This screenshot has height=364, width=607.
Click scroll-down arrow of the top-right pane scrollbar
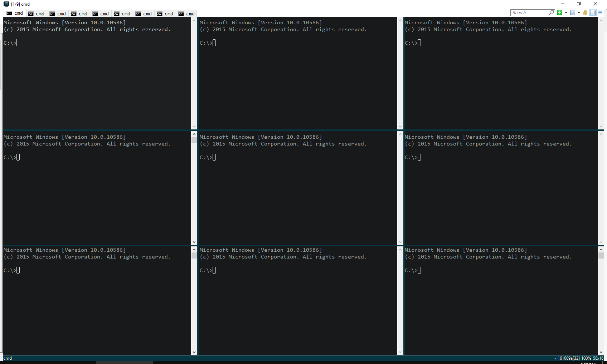point(601,127)
